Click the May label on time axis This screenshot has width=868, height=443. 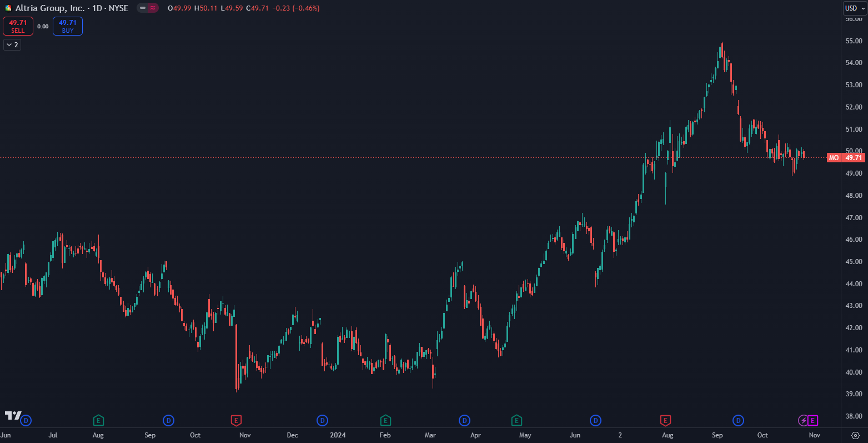point(525,435)
